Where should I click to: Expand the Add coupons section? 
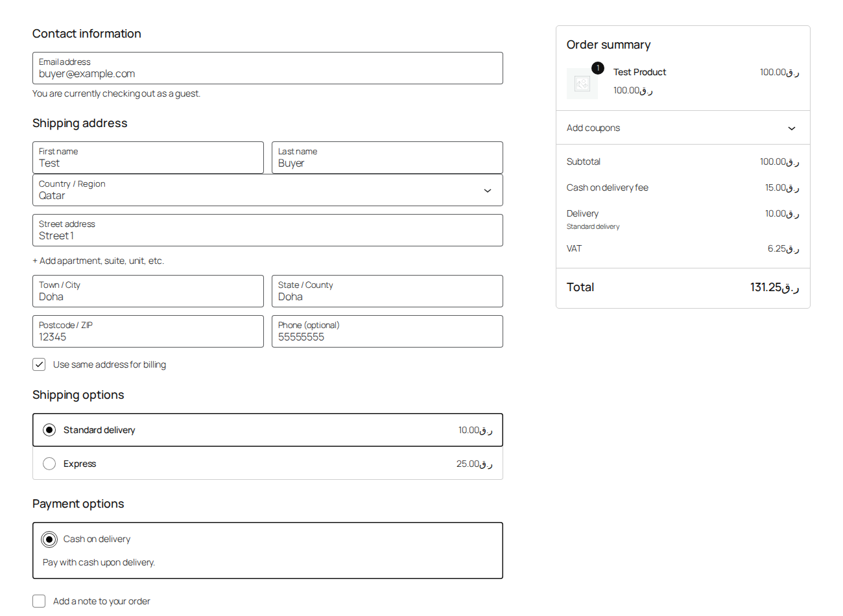click(683, 128)
